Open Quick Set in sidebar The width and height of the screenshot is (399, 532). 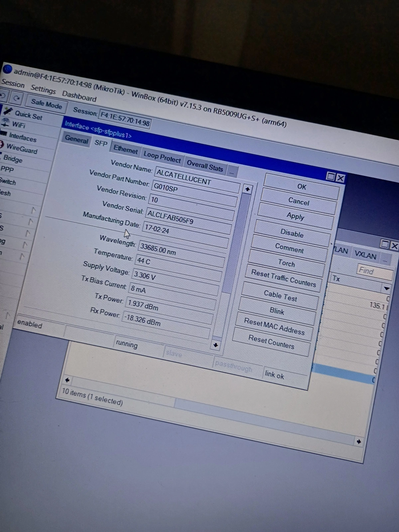[x=29, y=115]
